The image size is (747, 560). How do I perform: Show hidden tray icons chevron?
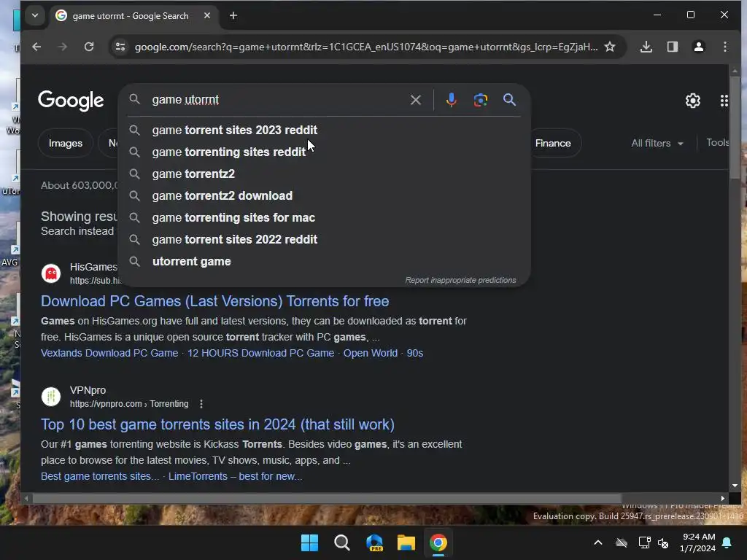(x=598, y=542)
